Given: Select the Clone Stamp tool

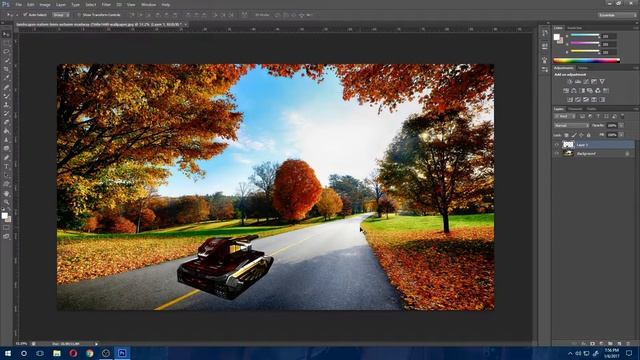Looking at the screenshot, I should [x=6, y=105].
